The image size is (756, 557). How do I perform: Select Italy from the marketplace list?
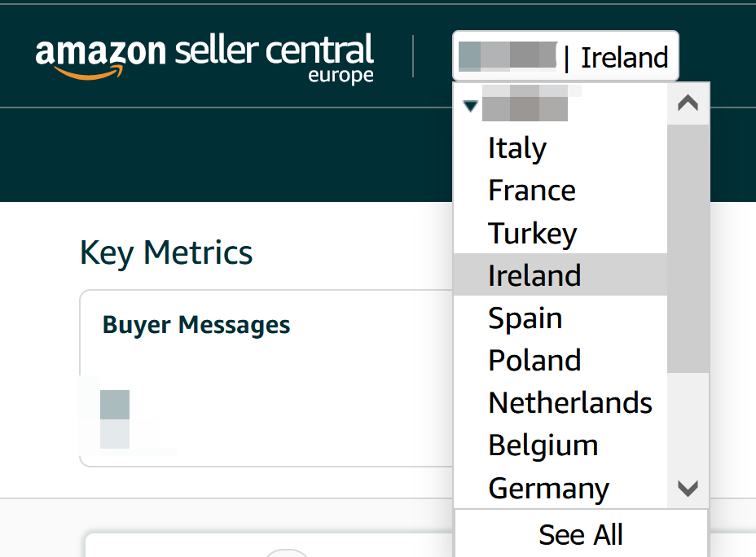[x=517, y=148]
